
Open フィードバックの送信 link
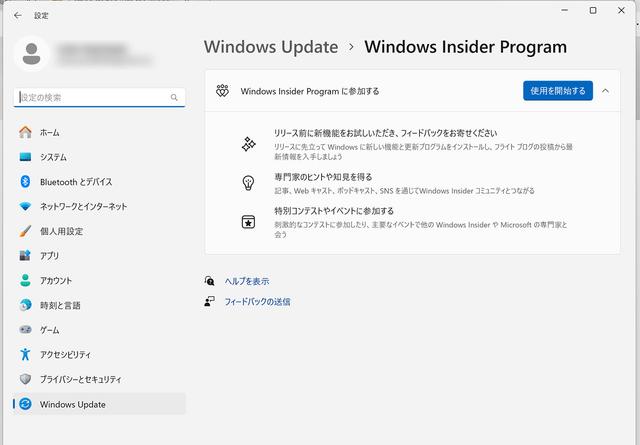(257, 302)
